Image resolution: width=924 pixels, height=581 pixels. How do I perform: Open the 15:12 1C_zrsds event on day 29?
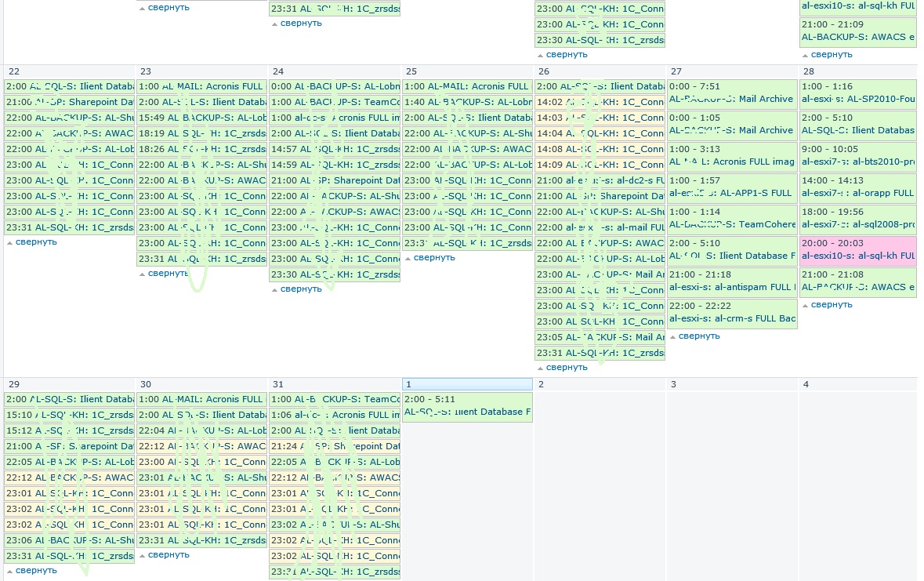tap(70, 430)
